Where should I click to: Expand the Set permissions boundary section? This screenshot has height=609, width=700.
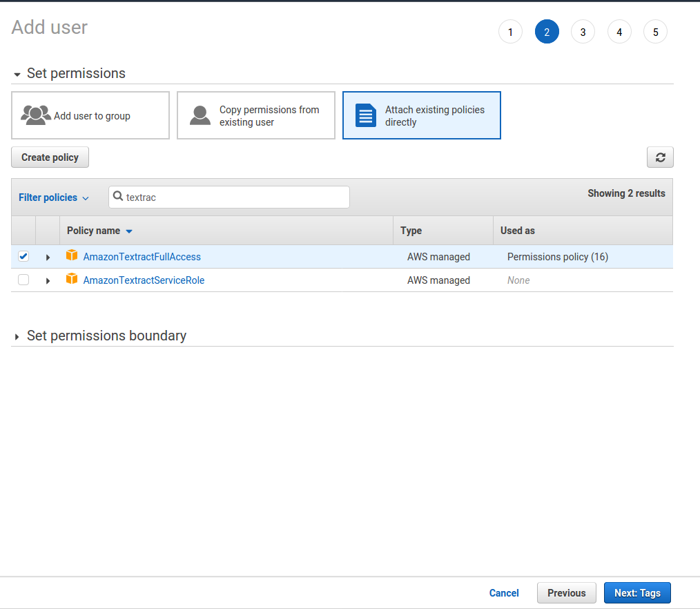pos(17,337)
